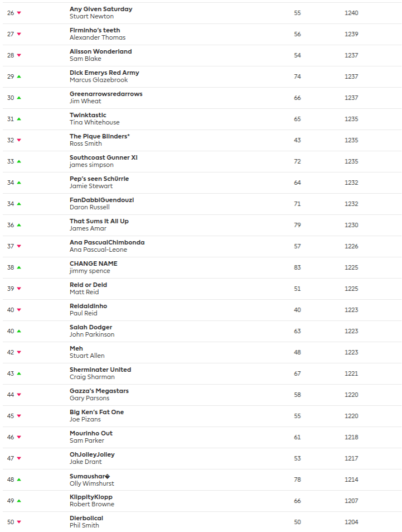The width and height of the screenshot is (402, 532).
Task: Click Dierbolical total score 1204
Action: pos(351,522)
